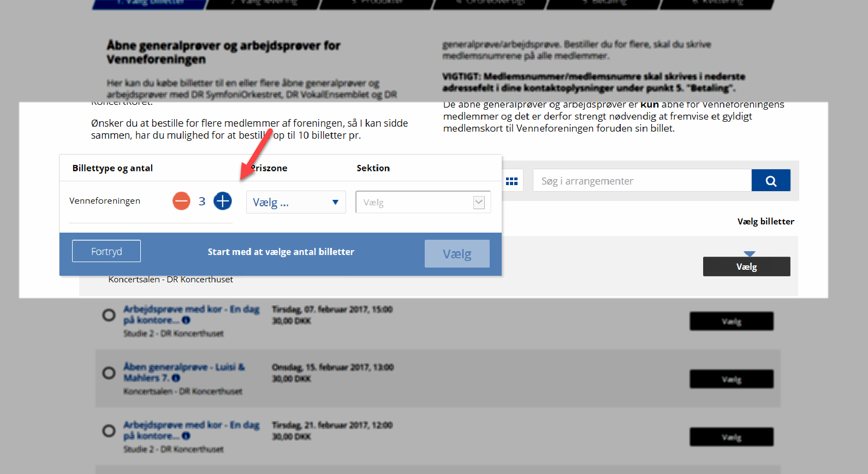Select radio for 7 February Arbejdsprøve event

coord(109,315)
